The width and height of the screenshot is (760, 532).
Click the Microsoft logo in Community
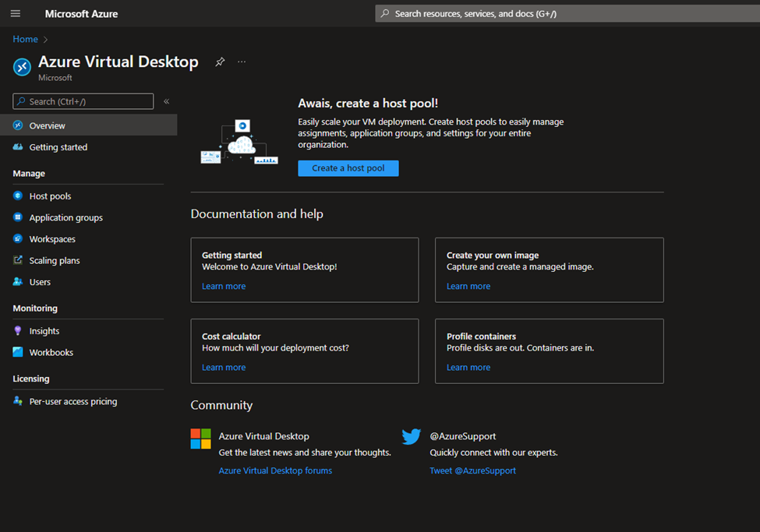(x=200, y=439)
